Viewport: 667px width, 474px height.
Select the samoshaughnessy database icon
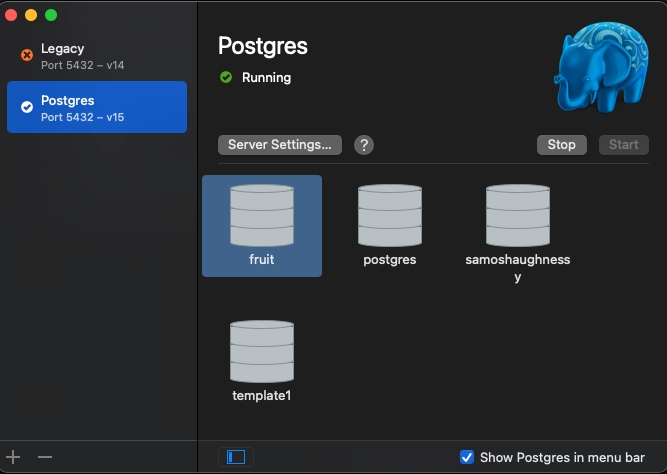point(518,216)
